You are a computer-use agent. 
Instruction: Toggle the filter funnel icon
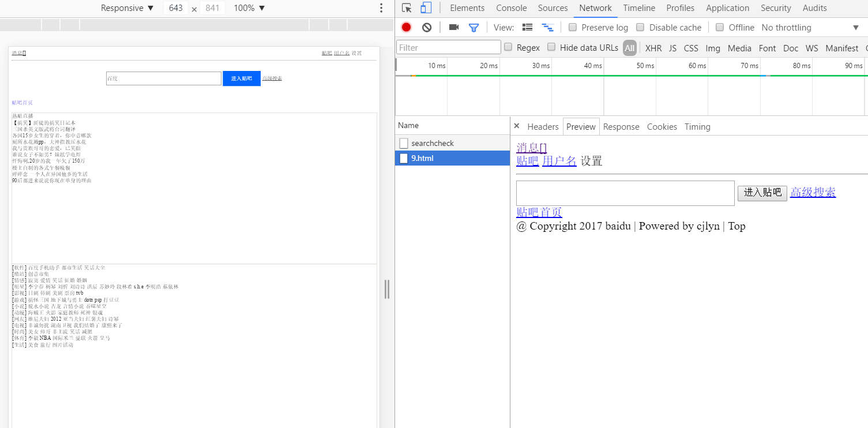click(x=474, y=27)
